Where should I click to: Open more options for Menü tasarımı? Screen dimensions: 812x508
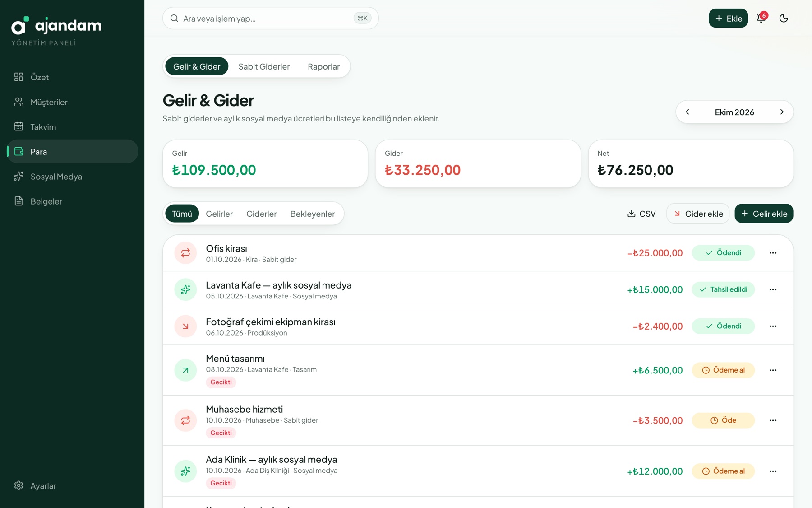point(773,370)
